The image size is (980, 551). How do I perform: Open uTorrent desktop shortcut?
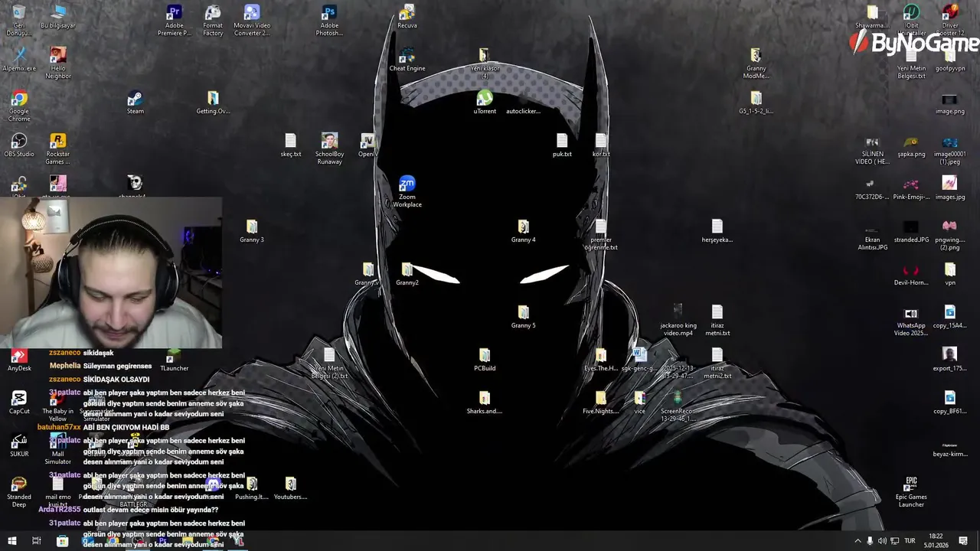pyautogui.click(x=485, y=103)
